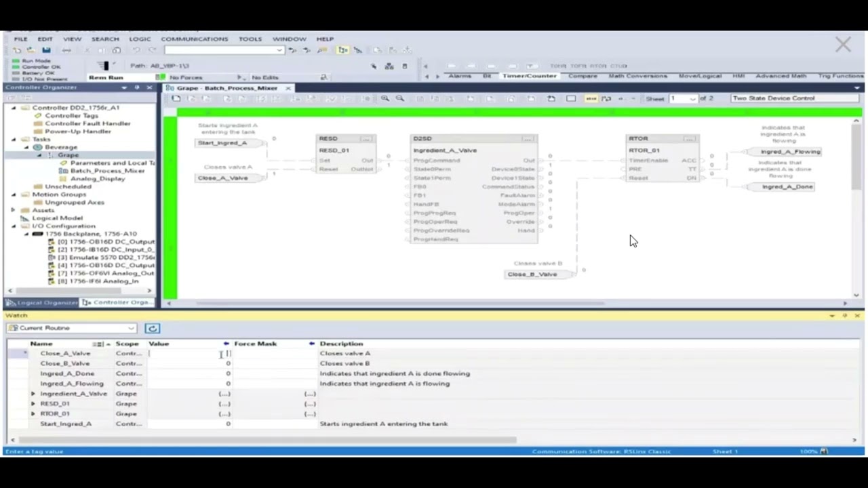This screenshot has height=488, width=868.
Task: Click the New project icon in the toolbar
Action: (x=16, y=50)
